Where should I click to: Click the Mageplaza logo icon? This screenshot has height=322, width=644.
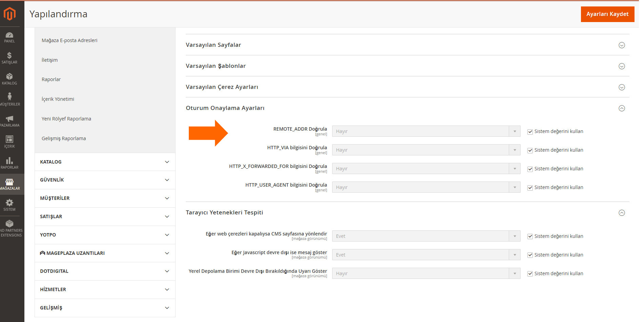click(x=43, y=253)
